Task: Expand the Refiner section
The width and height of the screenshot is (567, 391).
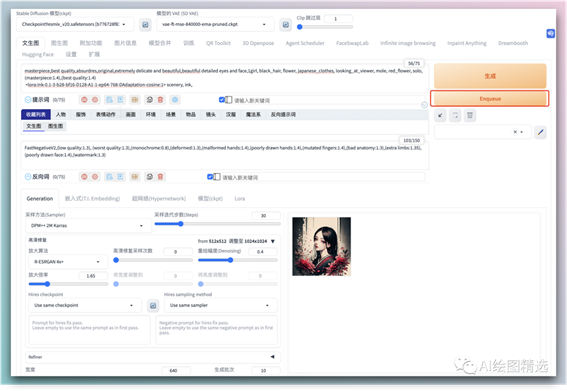Action: [x=153, y=357]
